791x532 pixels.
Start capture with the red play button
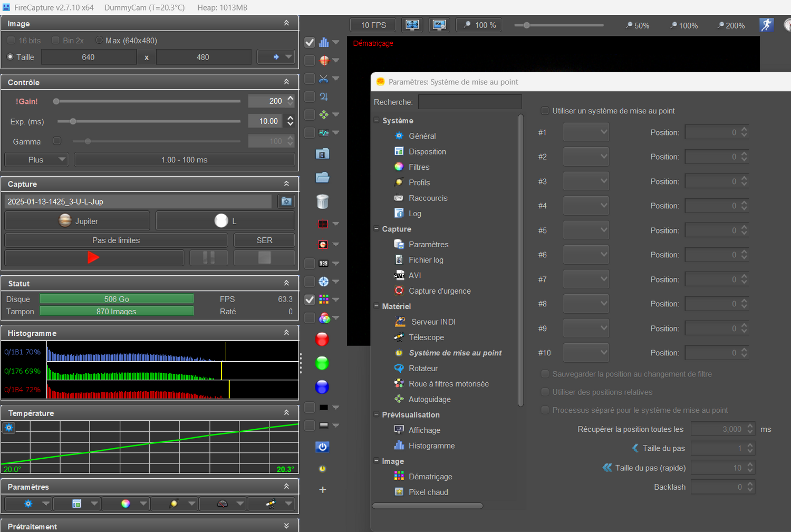[x=94, y=257]
